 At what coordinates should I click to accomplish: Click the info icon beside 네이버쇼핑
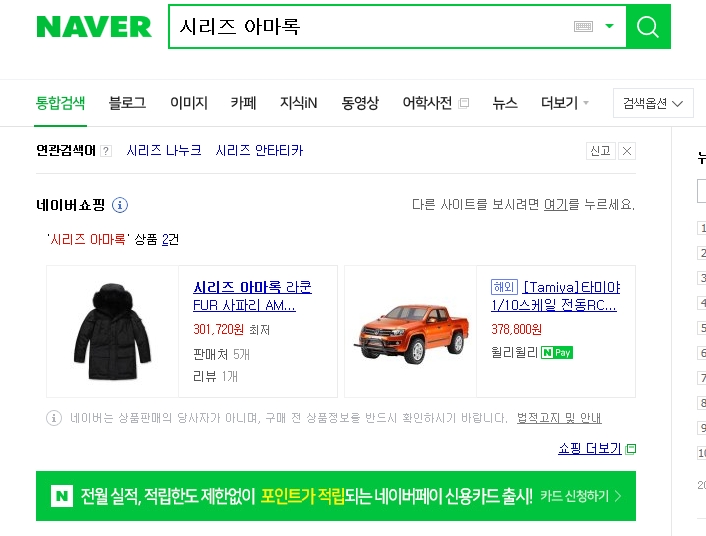120,205
